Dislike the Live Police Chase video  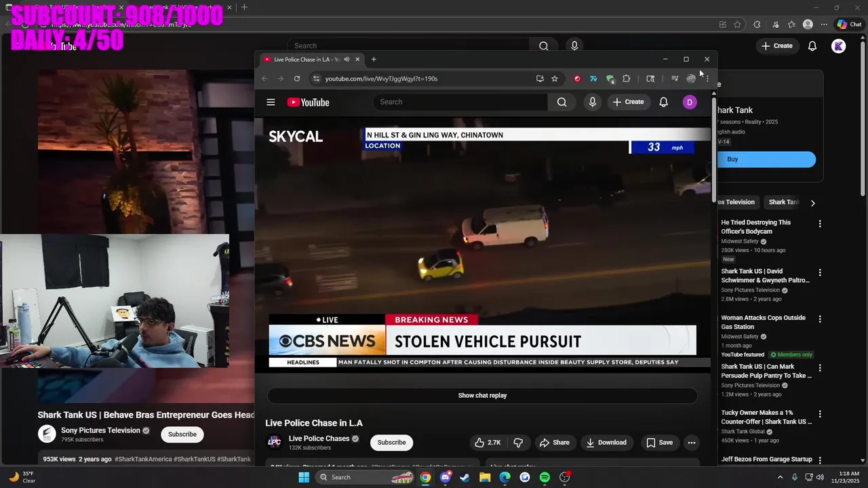point(518,443)
